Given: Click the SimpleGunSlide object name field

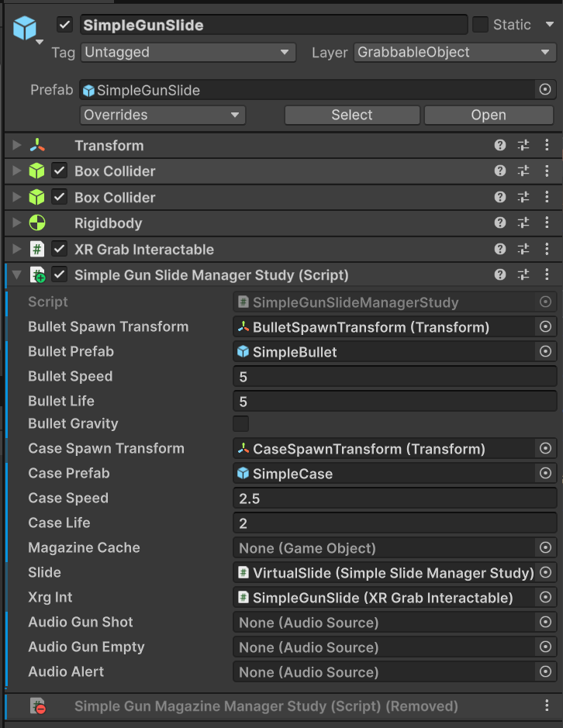Looking at the screenshot, I should tap(273, 25).
